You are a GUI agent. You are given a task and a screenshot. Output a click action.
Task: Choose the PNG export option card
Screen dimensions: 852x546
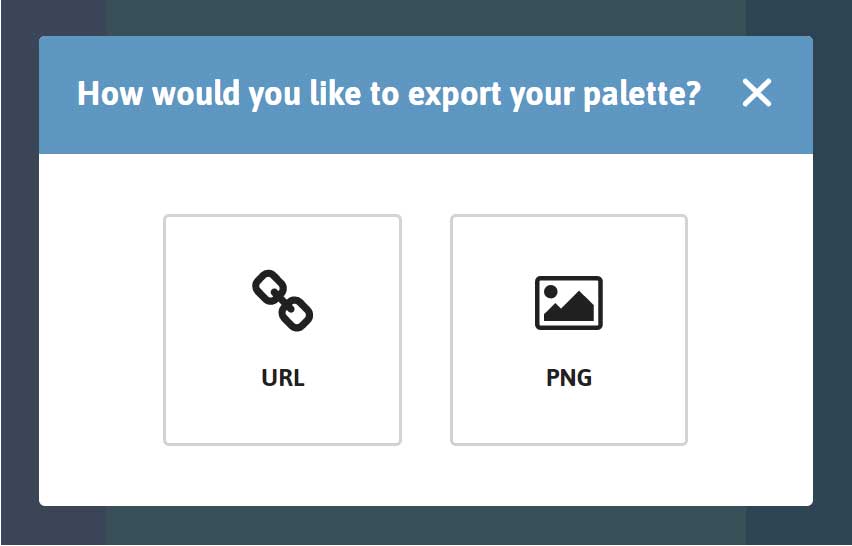tap(569, 330)
